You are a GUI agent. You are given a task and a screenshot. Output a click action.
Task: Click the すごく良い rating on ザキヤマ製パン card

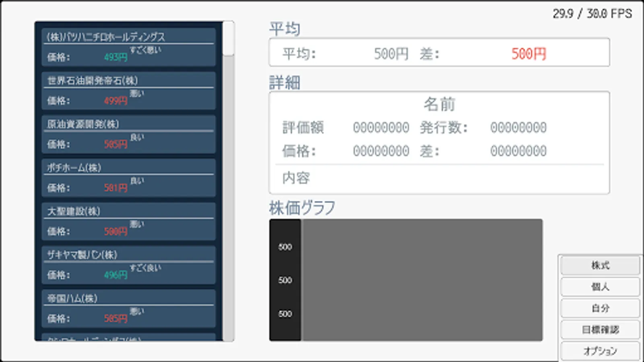pyautogui.click(x=145, y=268)
